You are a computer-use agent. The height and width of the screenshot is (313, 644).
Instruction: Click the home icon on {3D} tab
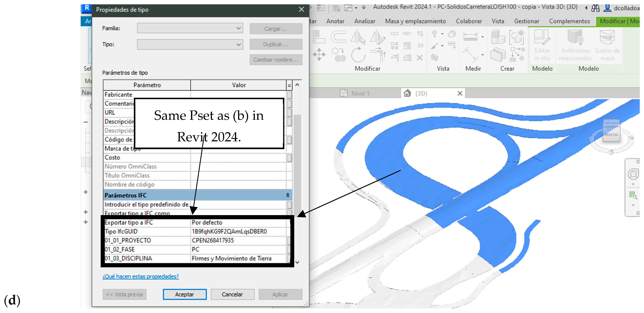click(x=407, y=93)
